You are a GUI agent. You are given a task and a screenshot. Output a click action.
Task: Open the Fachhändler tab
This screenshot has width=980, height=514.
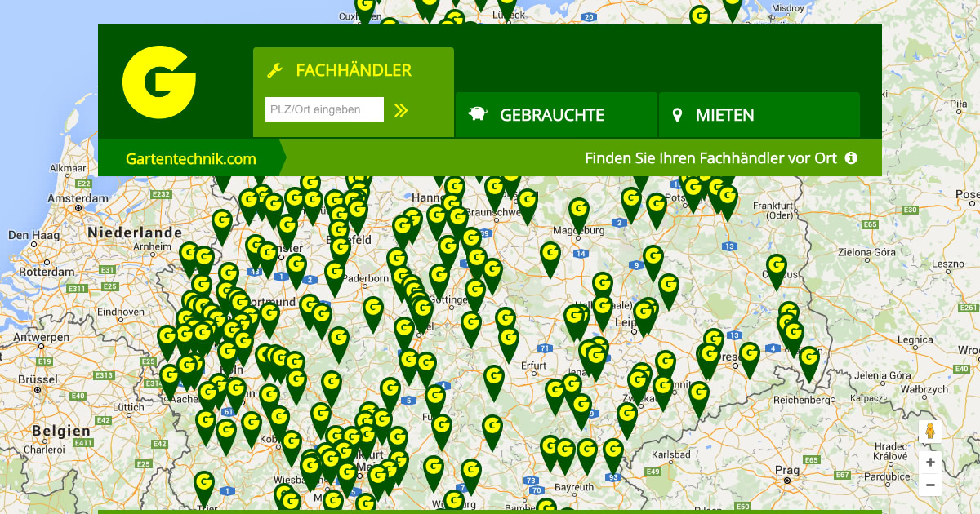pyautogui.click(x=354, y=92)
